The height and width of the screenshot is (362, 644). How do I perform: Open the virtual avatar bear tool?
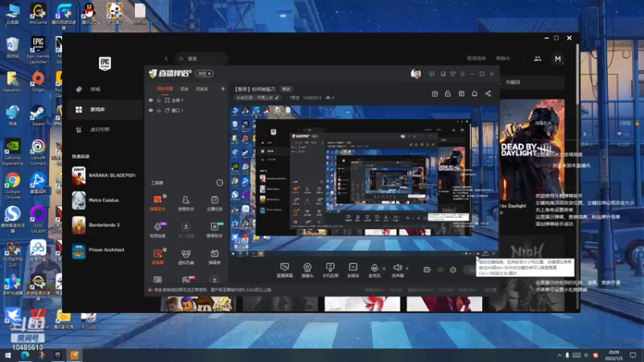(x=186, y=257)
